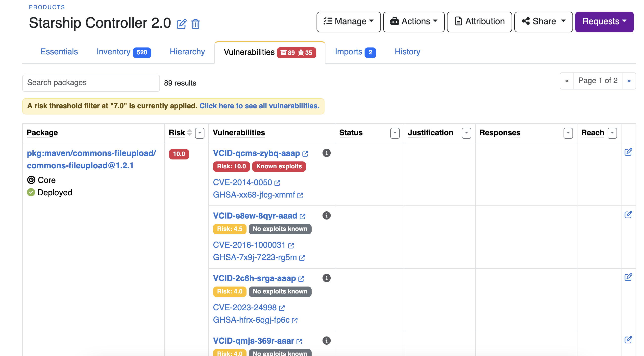
Task: Switch to the Inventory tab
Action: pyautogui.click(x=124, y=52)
